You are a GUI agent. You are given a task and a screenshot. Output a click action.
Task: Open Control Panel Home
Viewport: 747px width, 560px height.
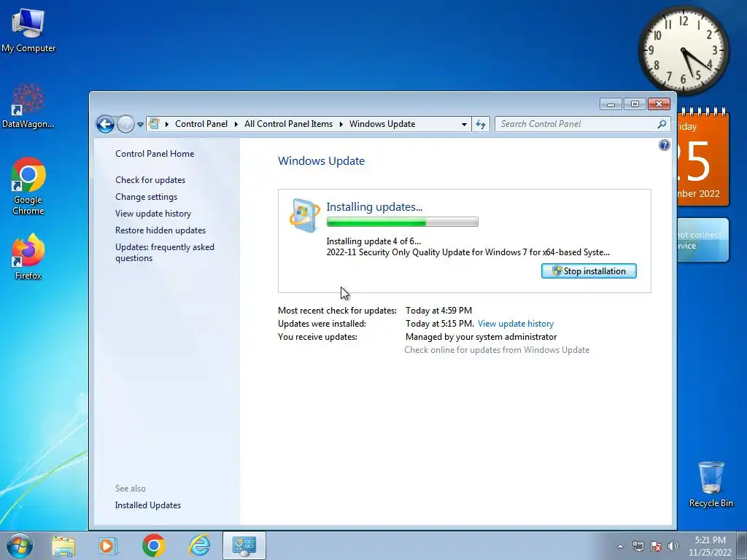coord(155,154)
